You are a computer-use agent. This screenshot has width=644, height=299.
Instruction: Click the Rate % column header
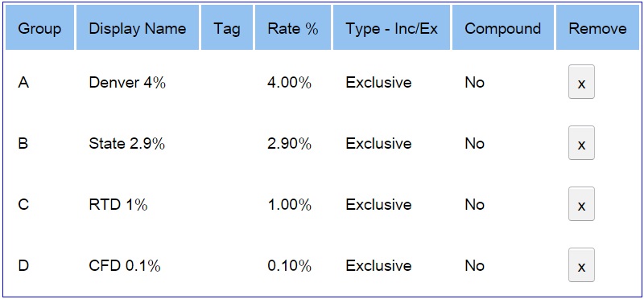pyautogui.click(x=293, y=27)
